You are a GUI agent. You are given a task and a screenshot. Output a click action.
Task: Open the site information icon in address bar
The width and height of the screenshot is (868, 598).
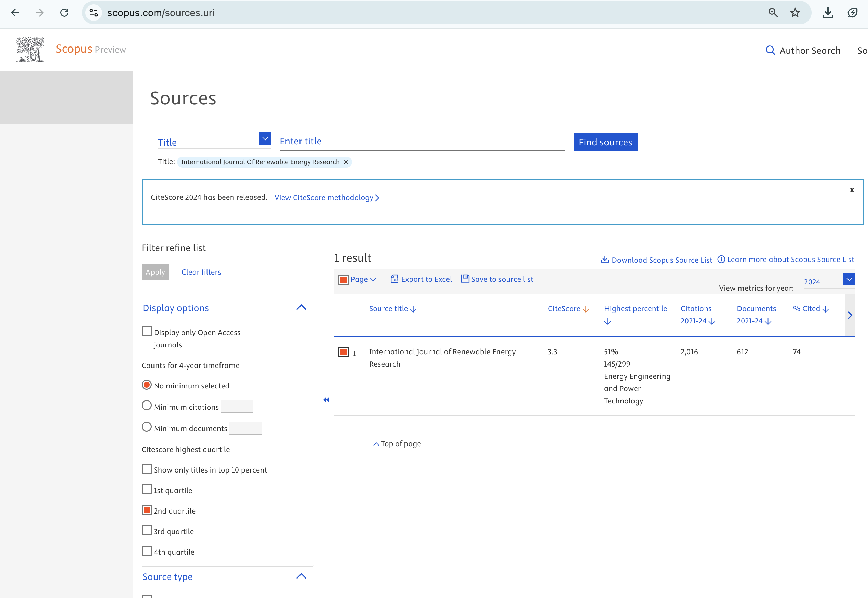coord(94,13)
